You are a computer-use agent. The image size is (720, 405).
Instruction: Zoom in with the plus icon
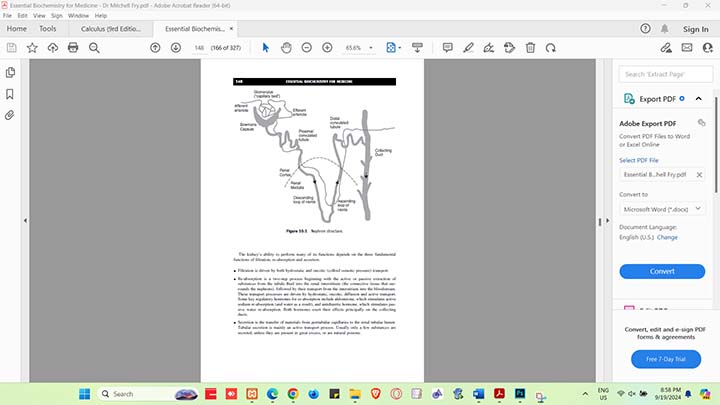328,48
